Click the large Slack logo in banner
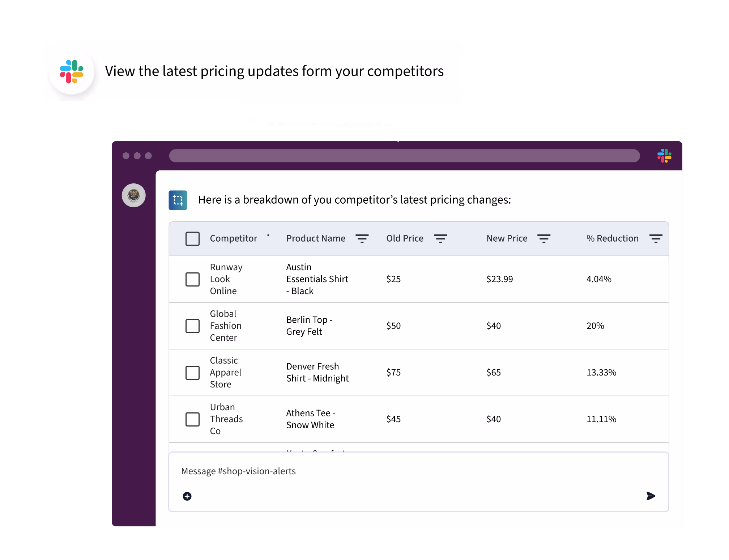Viewport: 729px width, 560px height. coord(72,72)
